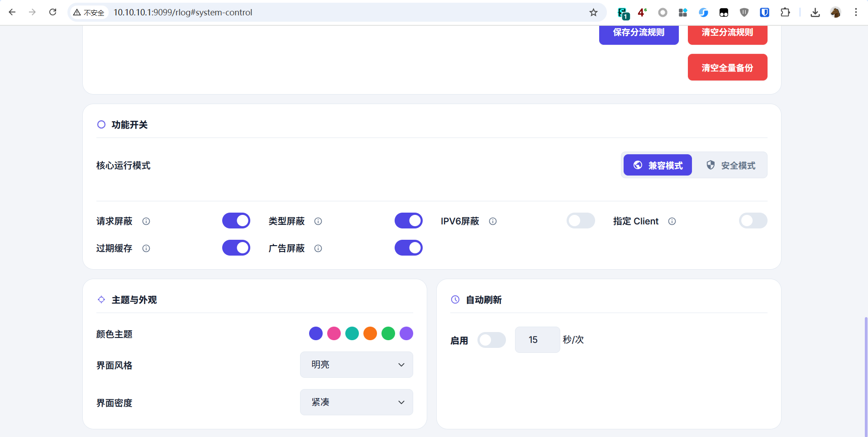Click the refresh interval input showing 15
The height and width of the screenshot is (437, 868).
(x=537, y=340)
